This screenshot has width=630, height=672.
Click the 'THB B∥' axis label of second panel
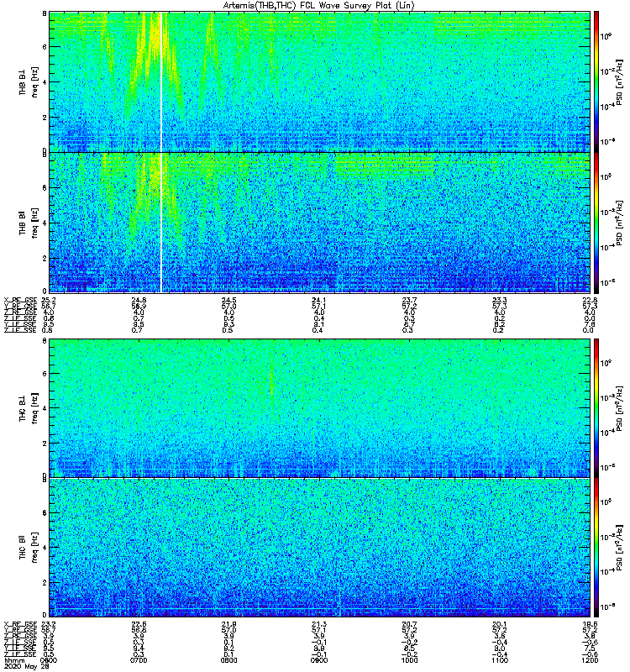pos(23,223)
